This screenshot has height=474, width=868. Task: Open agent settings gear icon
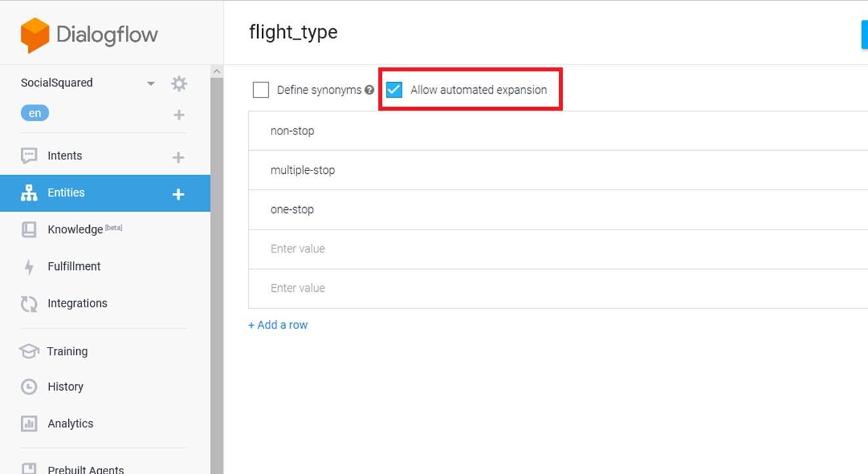pyautogui.click(x=178, y=83)
